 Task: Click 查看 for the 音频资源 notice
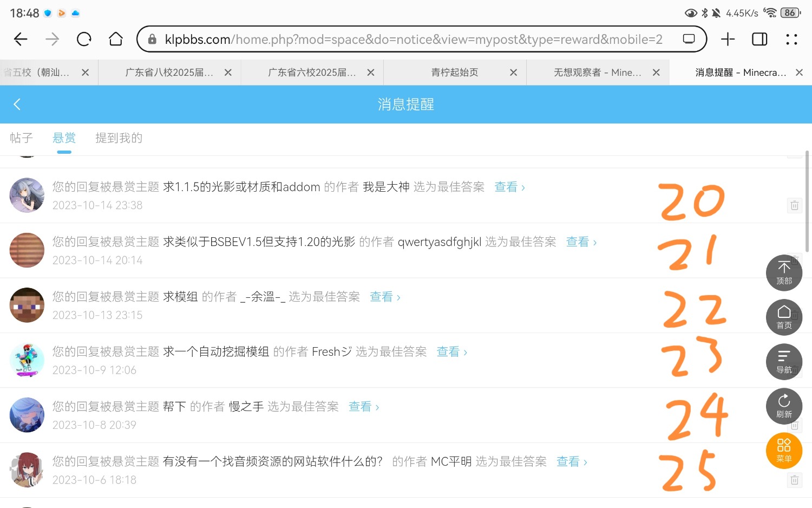click(572, 461)
